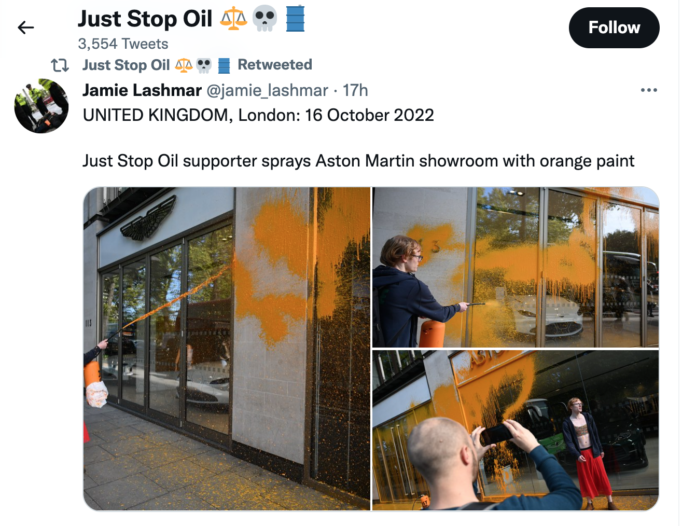
Task: Click the Just Stop Oil Retweeted label
Action: [x=197, y=65]
